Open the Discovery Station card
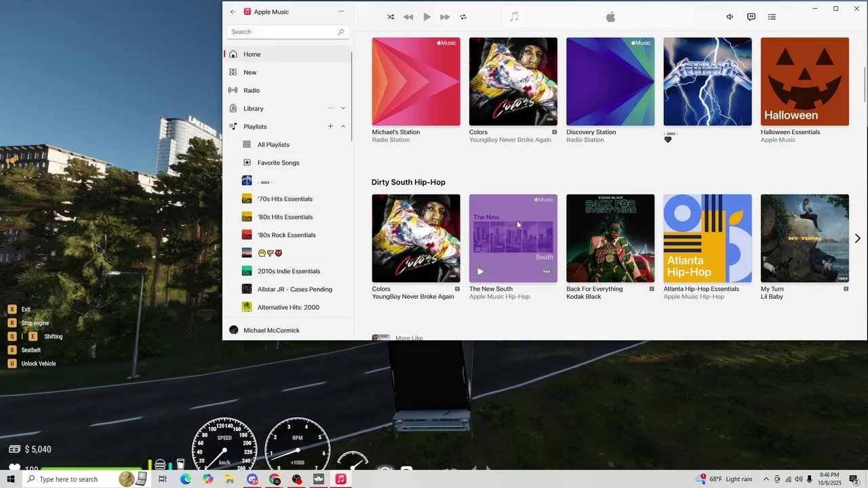 [610, 81]
